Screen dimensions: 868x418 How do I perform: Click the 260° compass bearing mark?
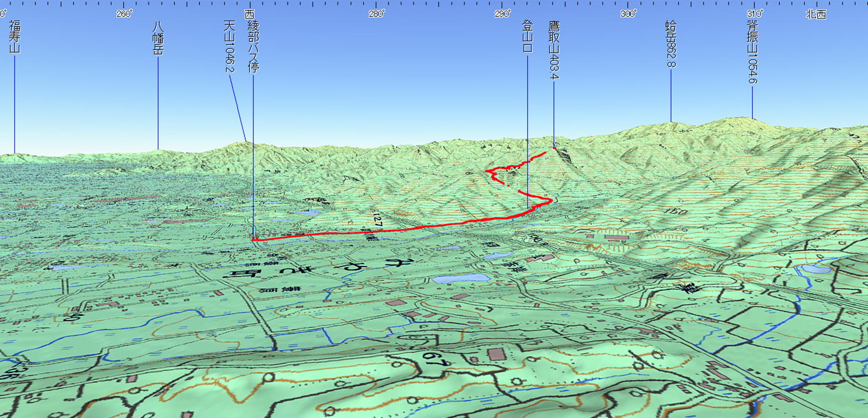(x=123, y=14)
